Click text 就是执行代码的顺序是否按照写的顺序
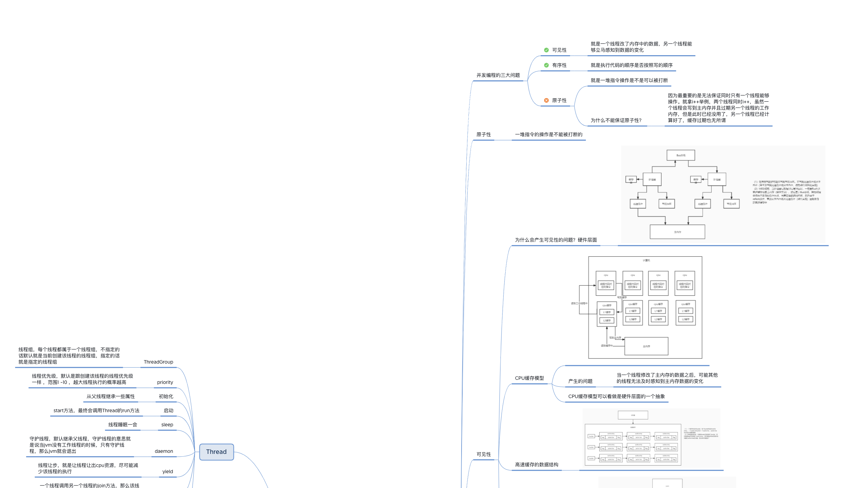Screen dimensions: 868x488 click(632, 65)
